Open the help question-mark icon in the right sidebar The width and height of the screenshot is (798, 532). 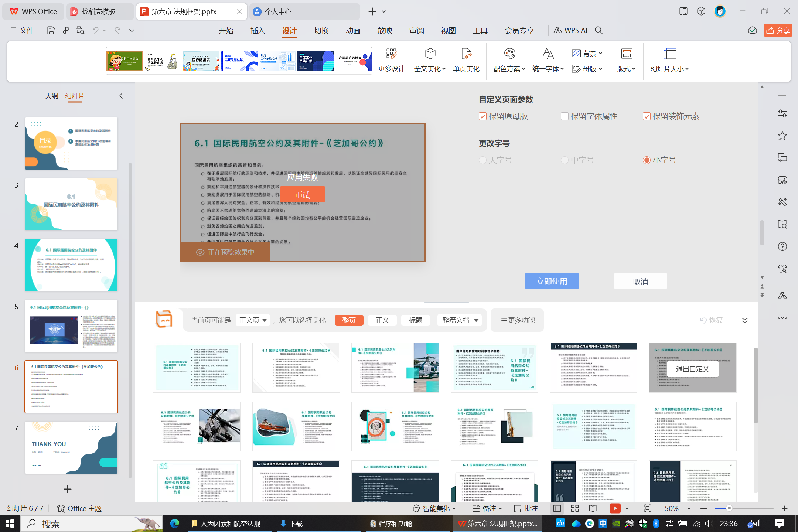[x=782, y=246]
